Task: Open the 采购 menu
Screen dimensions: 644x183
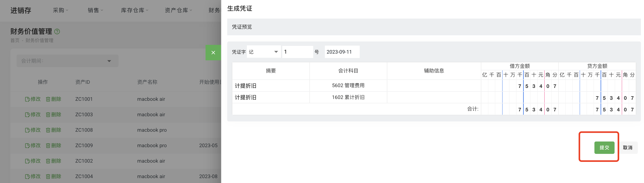Action: pyautogui.click(x=60, y=10)
